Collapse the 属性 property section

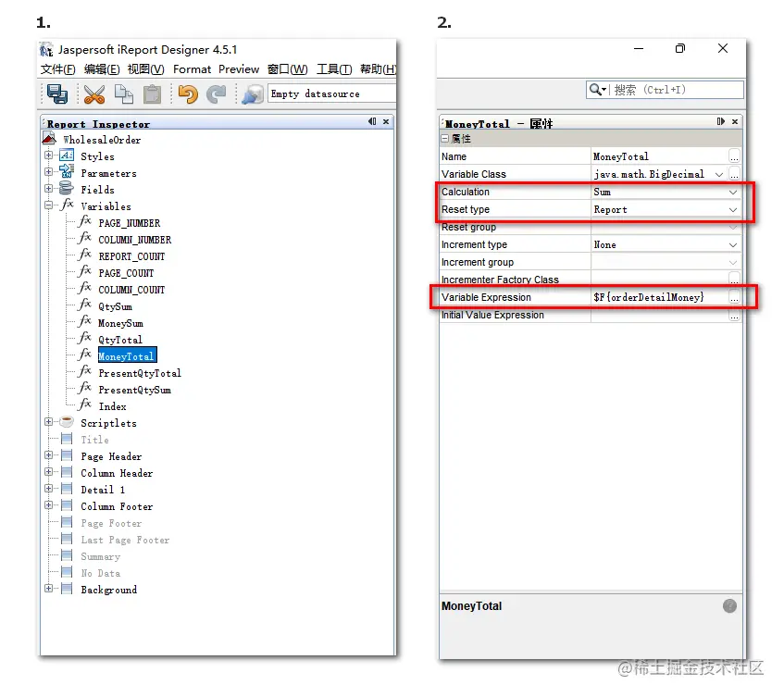coord(444,139)
